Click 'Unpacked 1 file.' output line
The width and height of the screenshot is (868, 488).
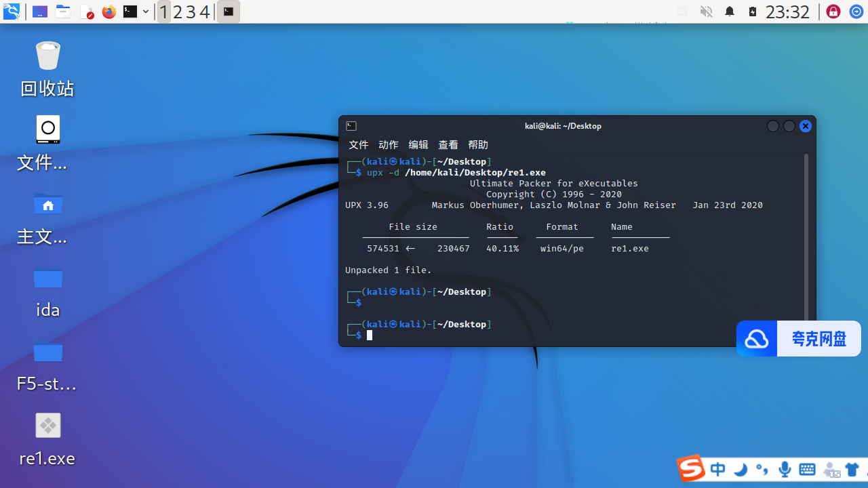tap(389, 270)
